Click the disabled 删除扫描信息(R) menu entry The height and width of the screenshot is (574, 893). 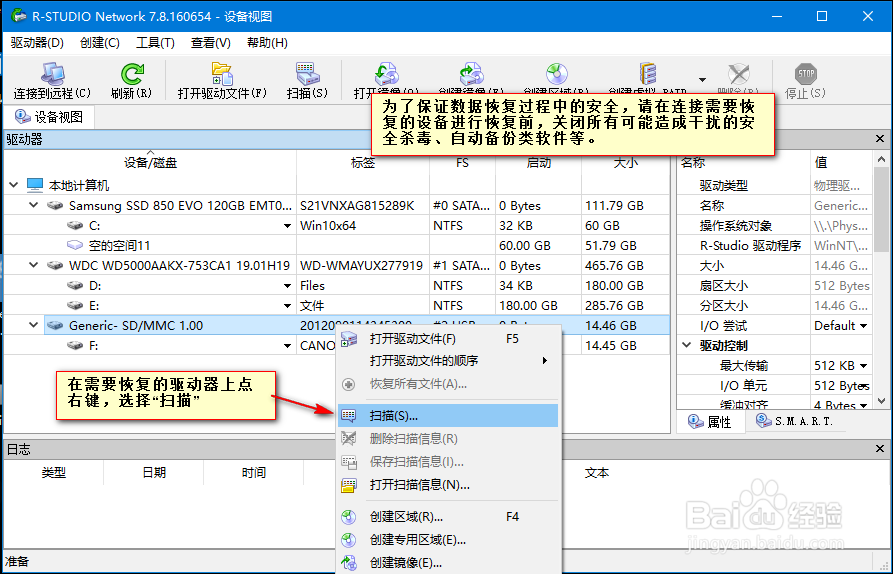click(448, 438)
